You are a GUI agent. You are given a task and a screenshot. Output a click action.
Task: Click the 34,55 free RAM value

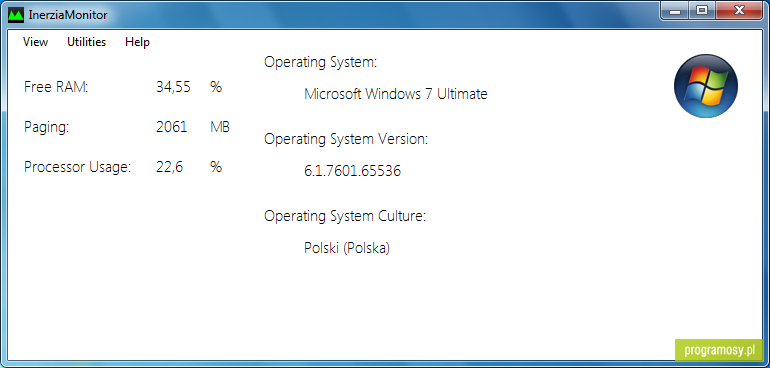173,87
